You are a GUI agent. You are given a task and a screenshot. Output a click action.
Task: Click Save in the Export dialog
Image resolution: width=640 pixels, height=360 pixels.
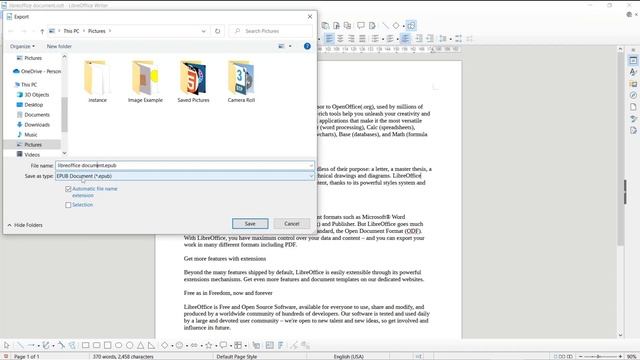coord(250,224)
